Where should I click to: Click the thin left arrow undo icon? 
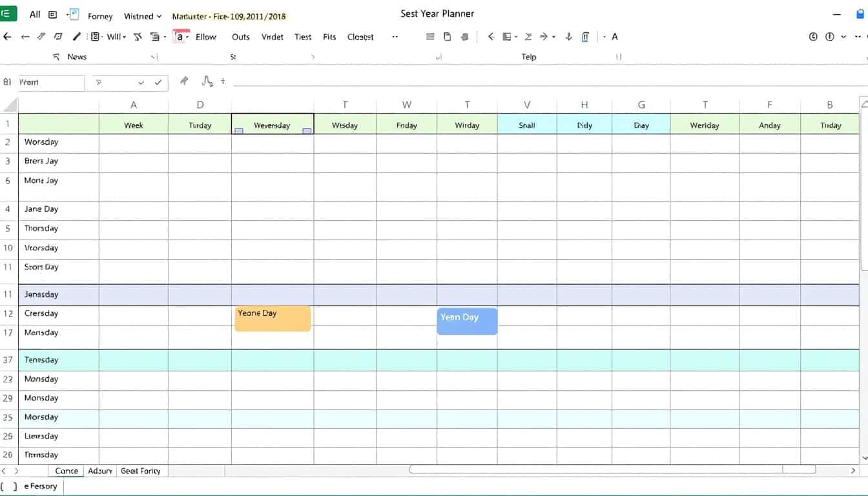pyautogui.click(x=25, y=37)
